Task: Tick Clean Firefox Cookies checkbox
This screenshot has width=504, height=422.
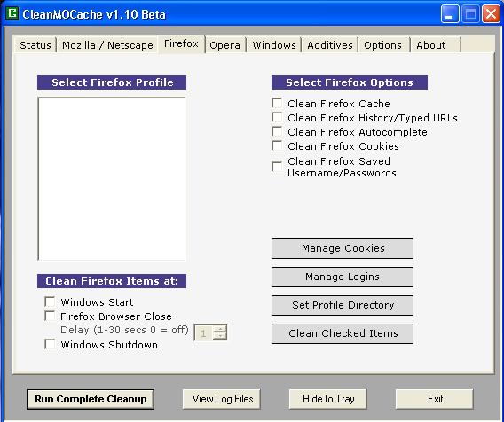Action: (277, 145)
